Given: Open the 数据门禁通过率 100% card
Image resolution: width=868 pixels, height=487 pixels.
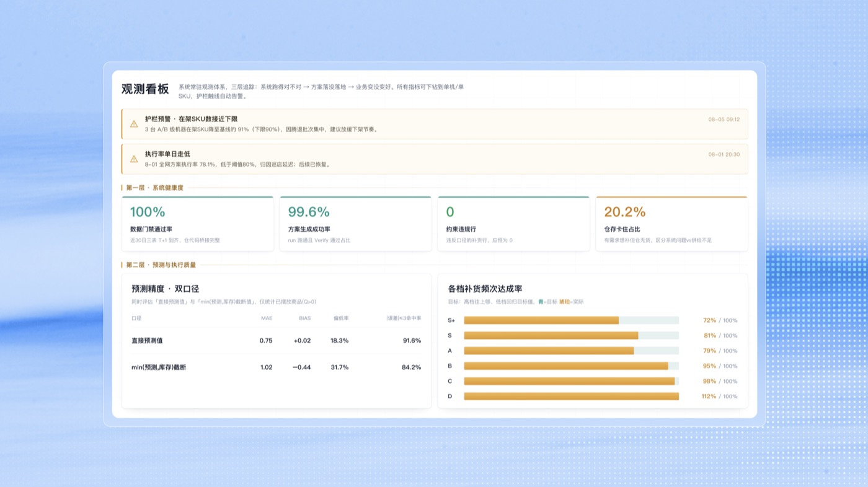Looking at the screenshot, I should tap(197, 224).
